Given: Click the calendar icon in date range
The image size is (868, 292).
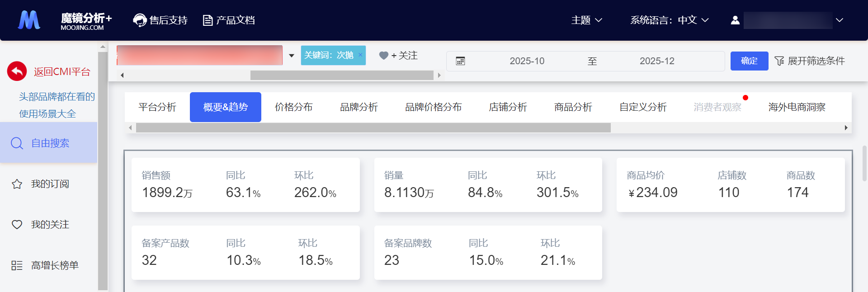Looking at the screenshot, I should click(x=460, y=61).
